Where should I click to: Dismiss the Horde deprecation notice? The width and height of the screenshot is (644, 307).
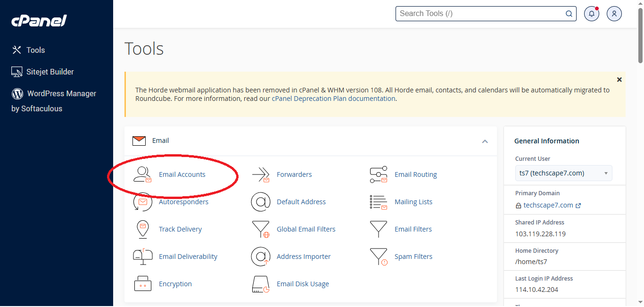coord(619,80)
